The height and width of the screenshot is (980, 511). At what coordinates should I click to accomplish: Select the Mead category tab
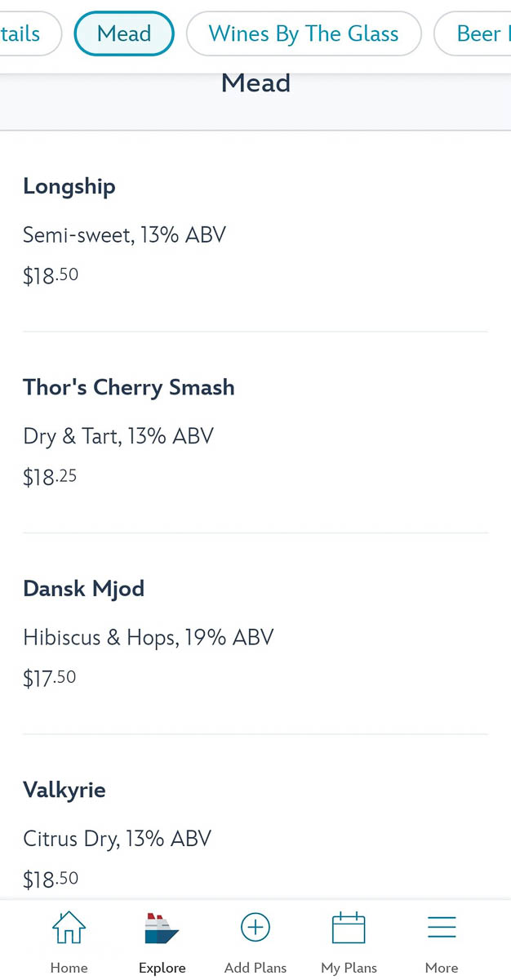point(124,33)
